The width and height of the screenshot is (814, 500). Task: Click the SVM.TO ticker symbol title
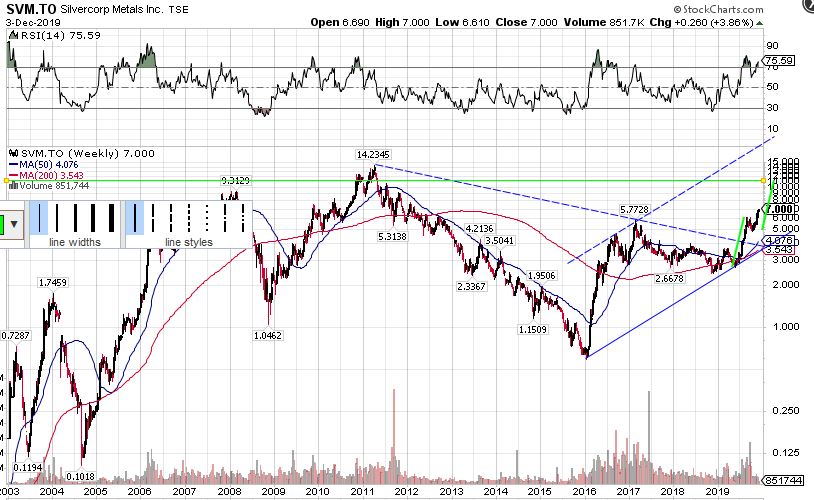[31, 9]
